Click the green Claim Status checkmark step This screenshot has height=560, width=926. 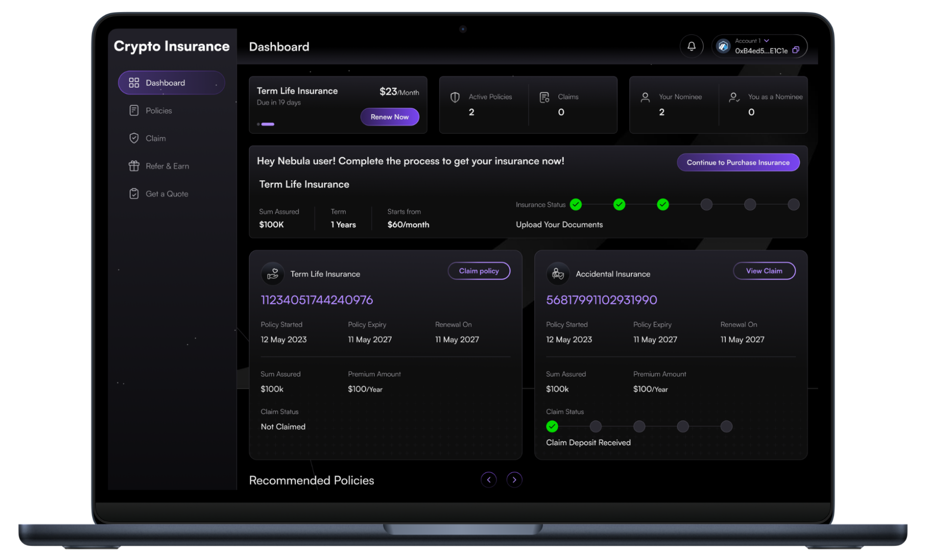tap(552, 426)
